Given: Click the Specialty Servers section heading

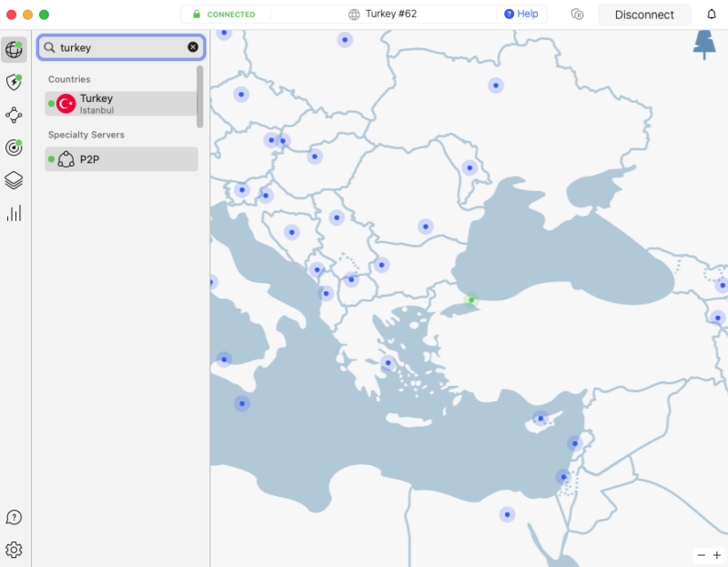Looking at the screenshot, I should (86, 135).
